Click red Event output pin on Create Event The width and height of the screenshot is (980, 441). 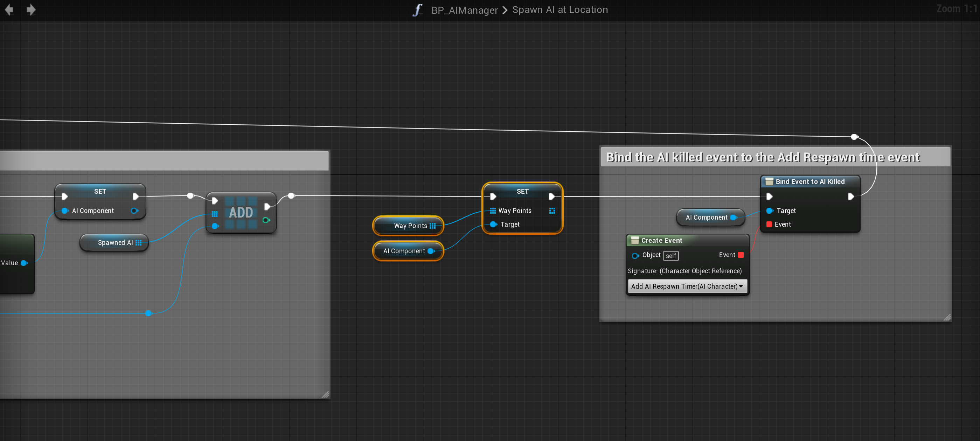740,255
